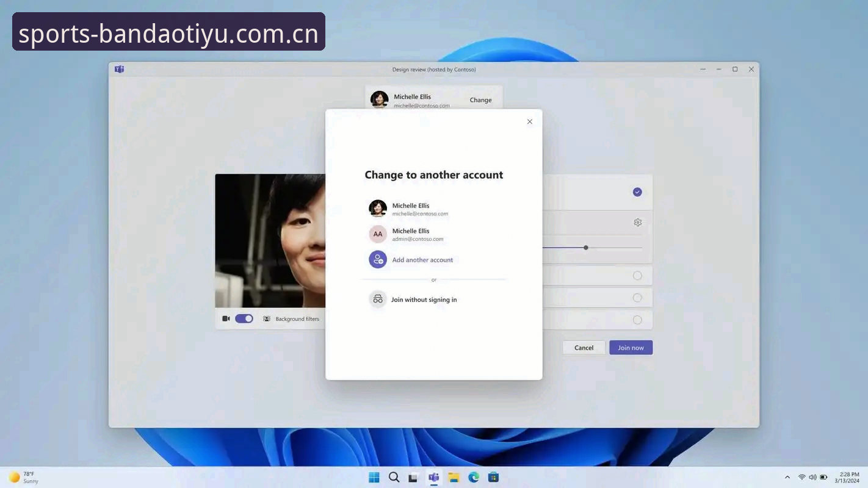Image resolution: width=868 pixels, height=488 pixels.
Task: Open File Explorer from the taskbar
Action: tap(454, 477)
